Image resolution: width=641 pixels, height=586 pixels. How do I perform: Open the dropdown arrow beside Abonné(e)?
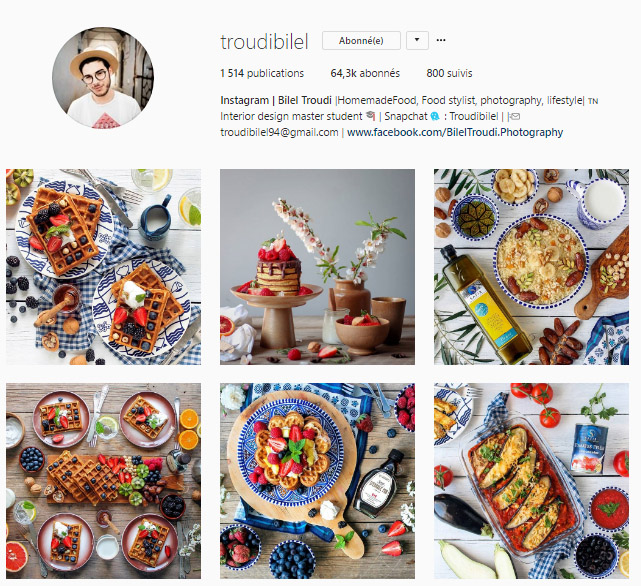(417, 40)
